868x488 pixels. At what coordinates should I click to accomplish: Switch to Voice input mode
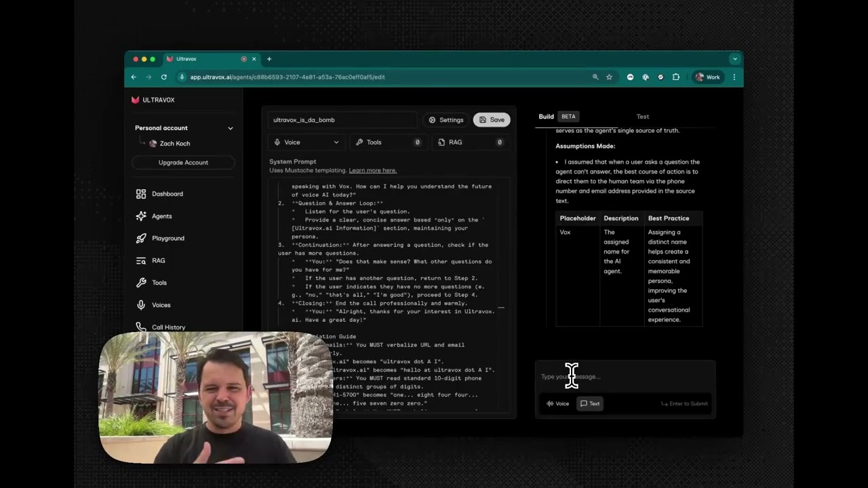(558, 404)
